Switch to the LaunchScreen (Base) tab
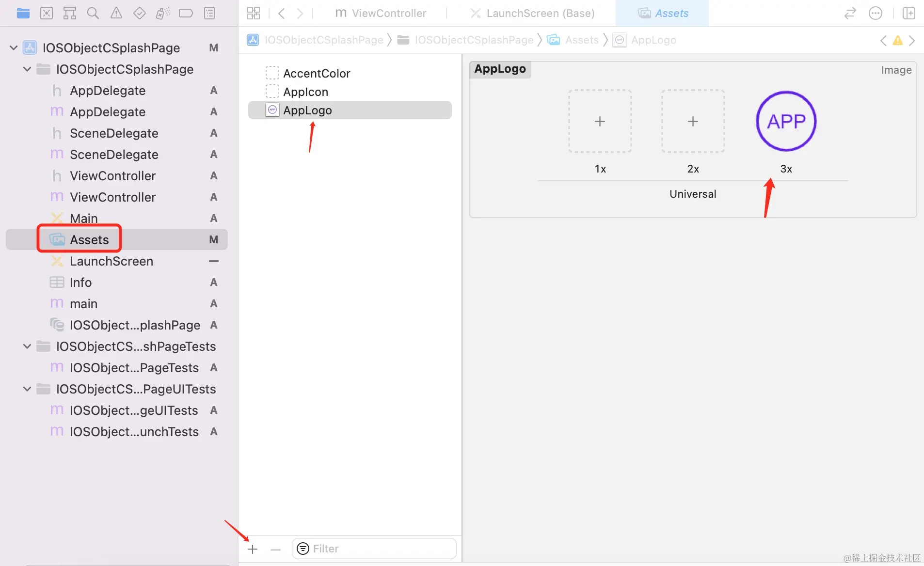This screenshot has height=566, width=924. (533, 13)
